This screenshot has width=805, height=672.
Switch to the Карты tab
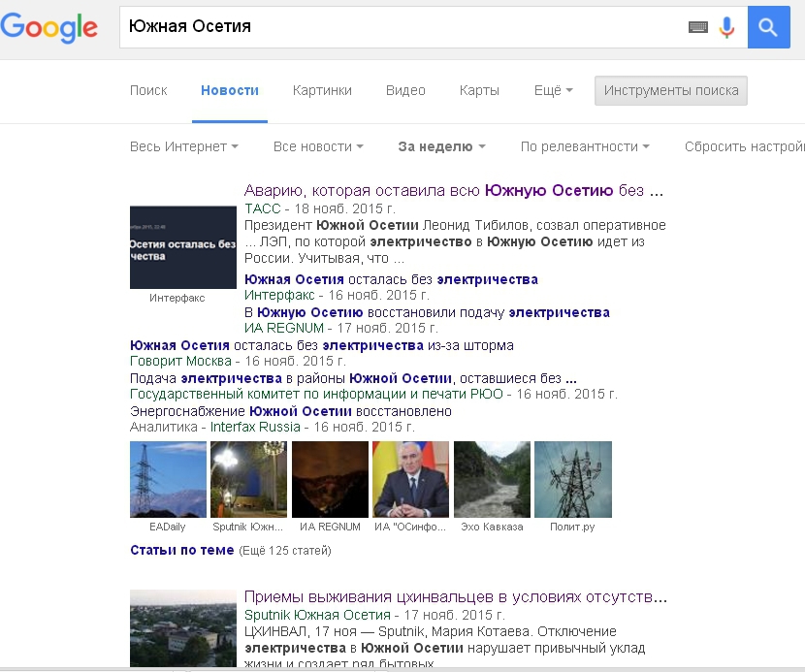pos(479,90)
